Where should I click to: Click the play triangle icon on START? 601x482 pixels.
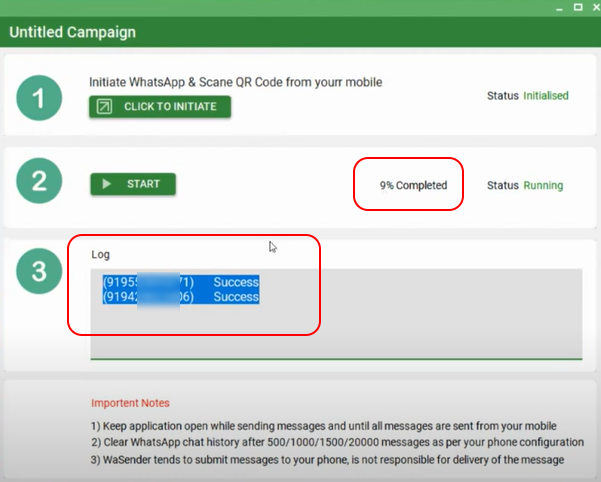105,184
